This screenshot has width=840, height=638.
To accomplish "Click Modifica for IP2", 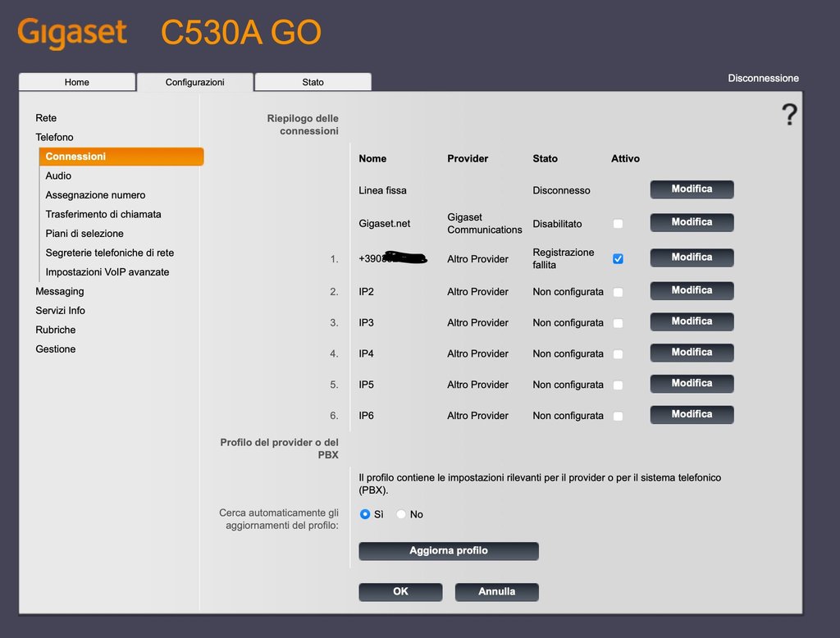I will (692, 291).
